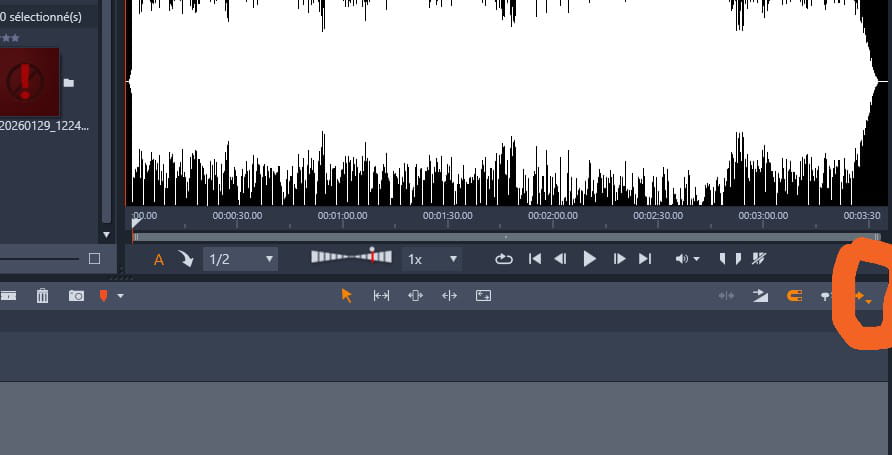This screenshot has height=455, width=892.
Task: Click the 00:02:00.00 mark on time ruler
Action: point(553,216)
